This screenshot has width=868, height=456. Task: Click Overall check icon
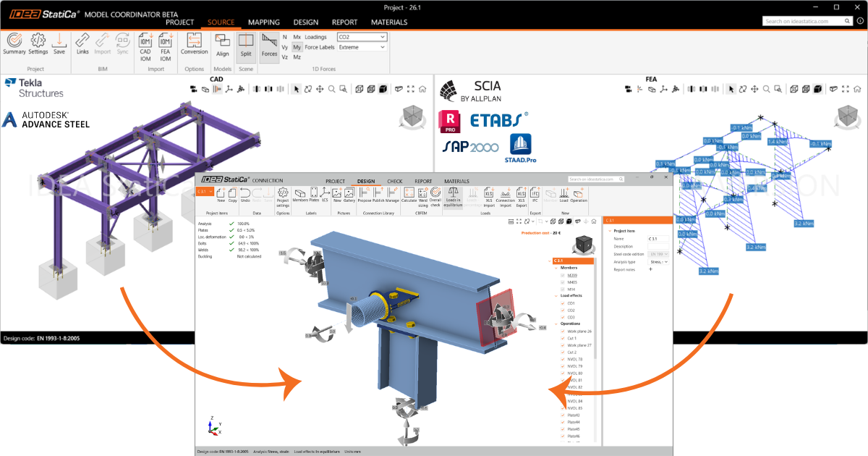(x=435, y=195)
